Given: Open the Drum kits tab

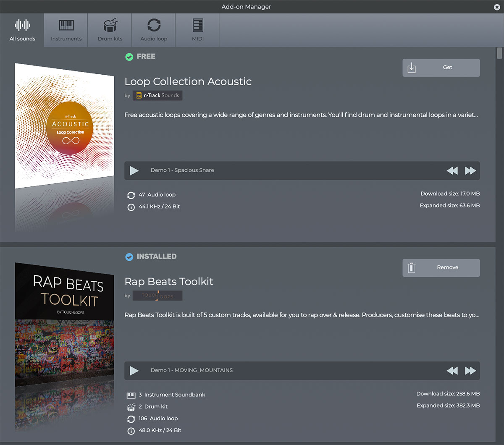Looking at the screenshot, I should pos(110,30).
